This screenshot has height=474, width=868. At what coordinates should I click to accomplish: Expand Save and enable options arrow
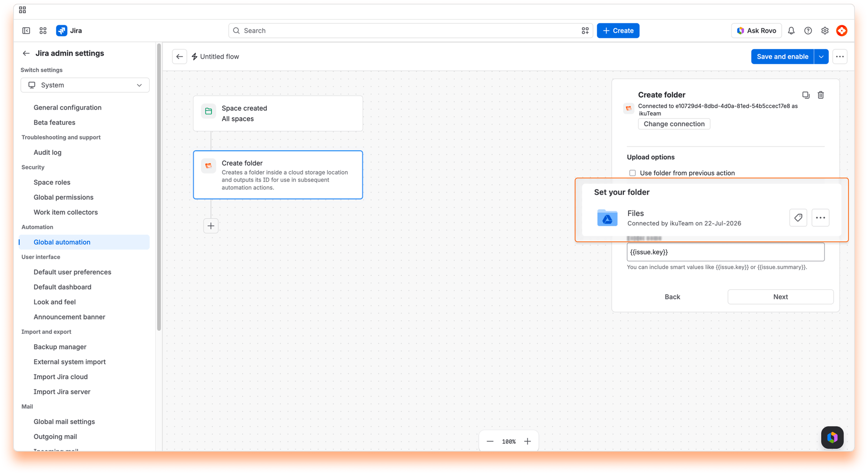click(821, 57)
